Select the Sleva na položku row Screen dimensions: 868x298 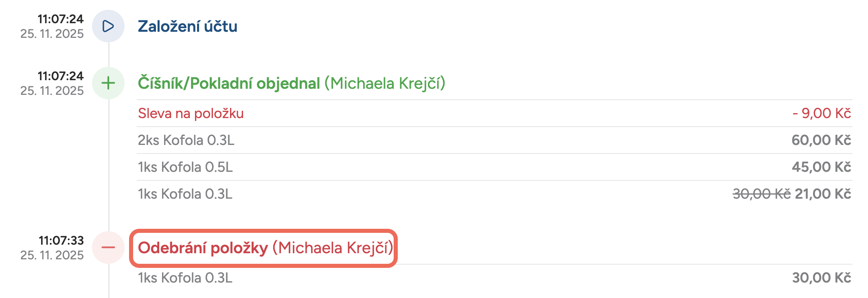191,113
